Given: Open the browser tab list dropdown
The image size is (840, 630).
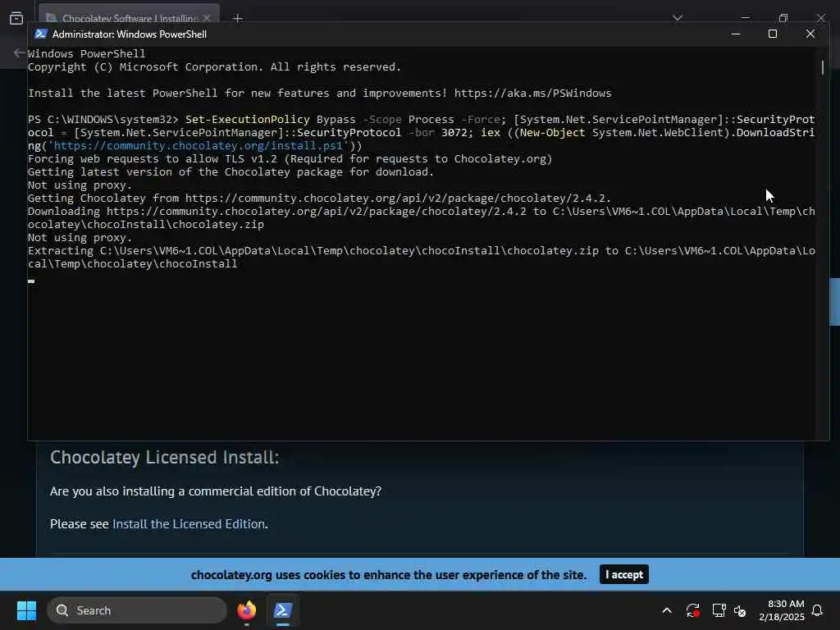Looking at the screenshot, I should (x=678, y=18).
